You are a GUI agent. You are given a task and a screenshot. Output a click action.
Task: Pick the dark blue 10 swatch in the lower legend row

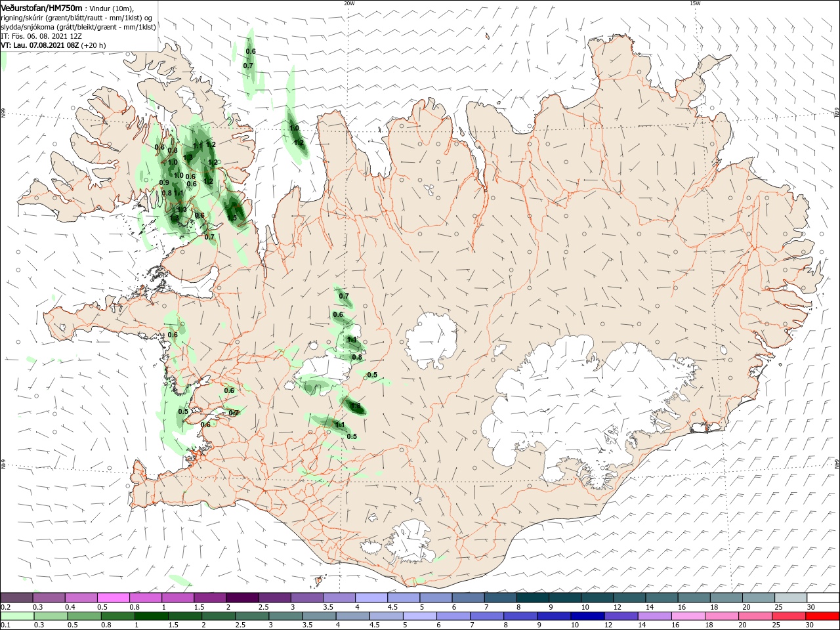[587, 616]
